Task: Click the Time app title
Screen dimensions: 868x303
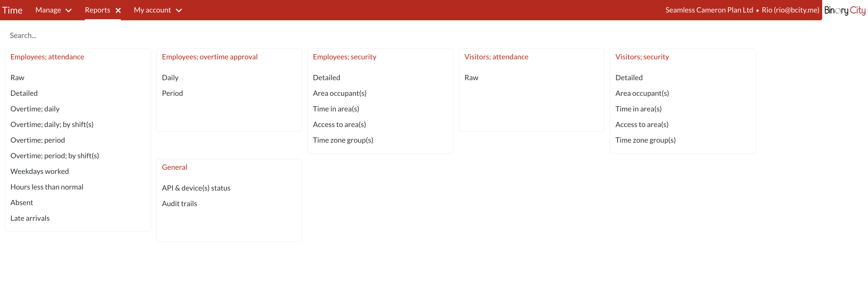Action: [x=12, y=10]
